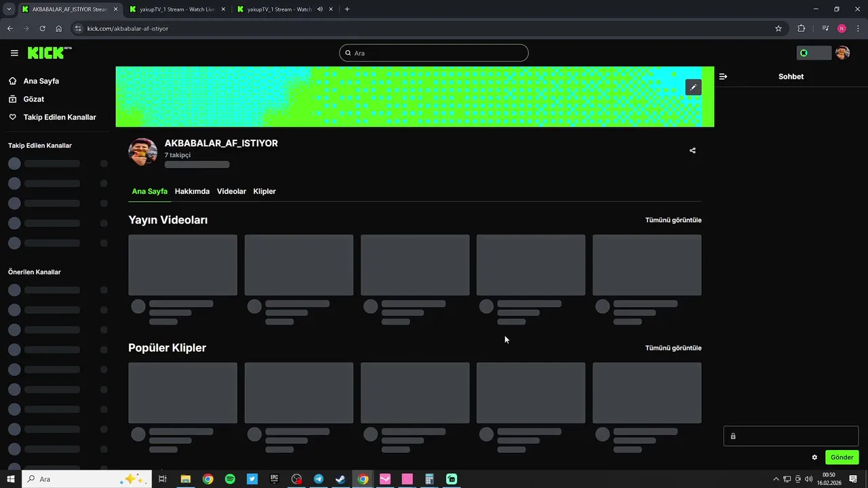Open the tab search dropdown arrow
868x488 pixels.
[x=9, y=9]
